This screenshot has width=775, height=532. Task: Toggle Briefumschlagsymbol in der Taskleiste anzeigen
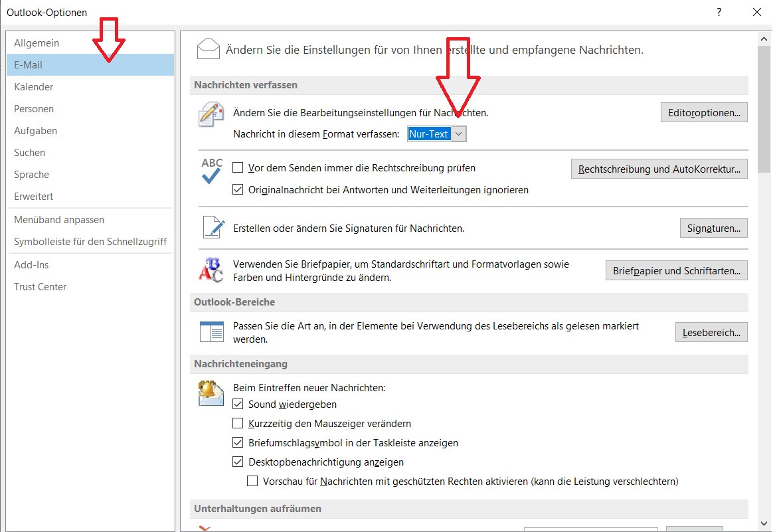point(238,442)
